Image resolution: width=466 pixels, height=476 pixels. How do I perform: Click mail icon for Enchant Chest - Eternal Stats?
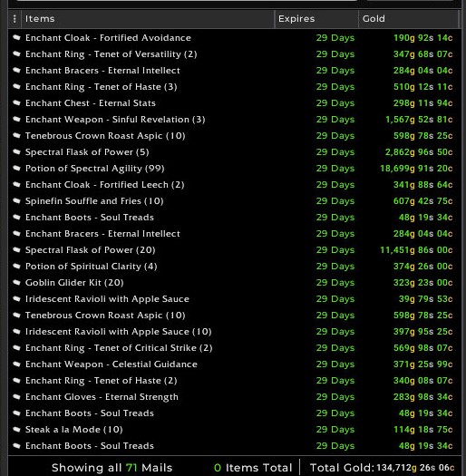pyautogui.click(x=16, y=103)
